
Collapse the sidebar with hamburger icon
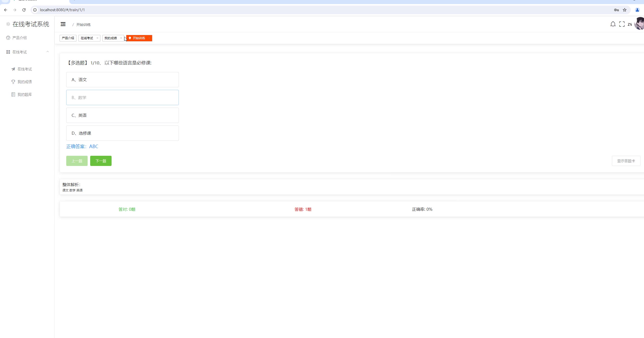(x=63, y=24)
